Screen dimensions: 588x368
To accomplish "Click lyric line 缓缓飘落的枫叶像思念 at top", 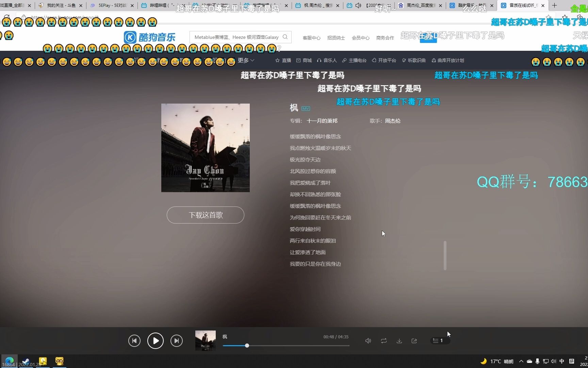I will (x=315, y=136).
